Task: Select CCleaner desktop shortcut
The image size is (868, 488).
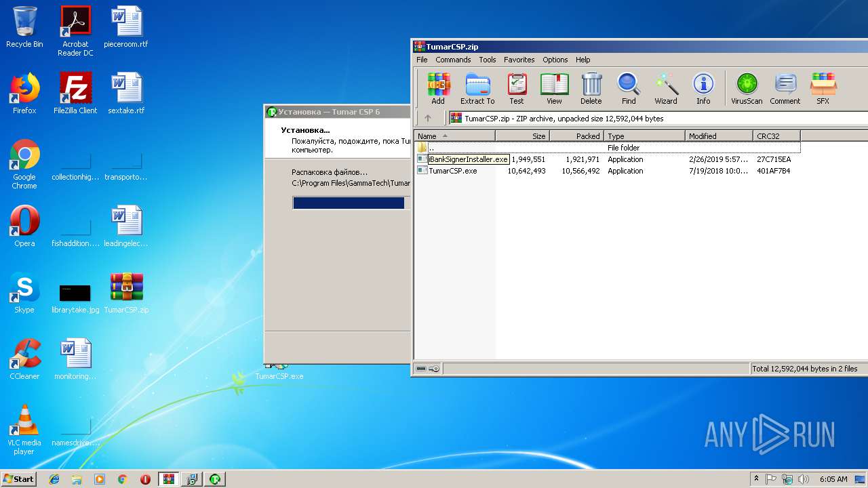Action: coord(24,359)
